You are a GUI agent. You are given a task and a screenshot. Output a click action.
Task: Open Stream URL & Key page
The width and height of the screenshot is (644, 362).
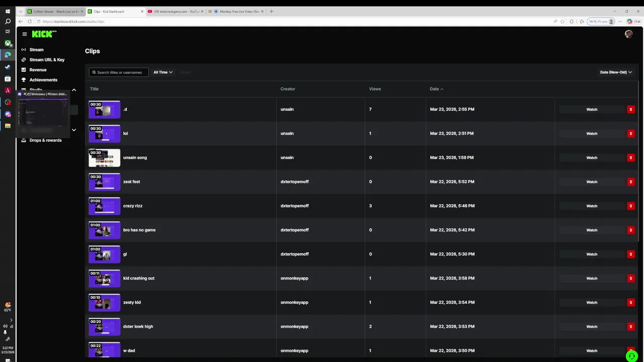pyautogui.click(x=47, y=60)
